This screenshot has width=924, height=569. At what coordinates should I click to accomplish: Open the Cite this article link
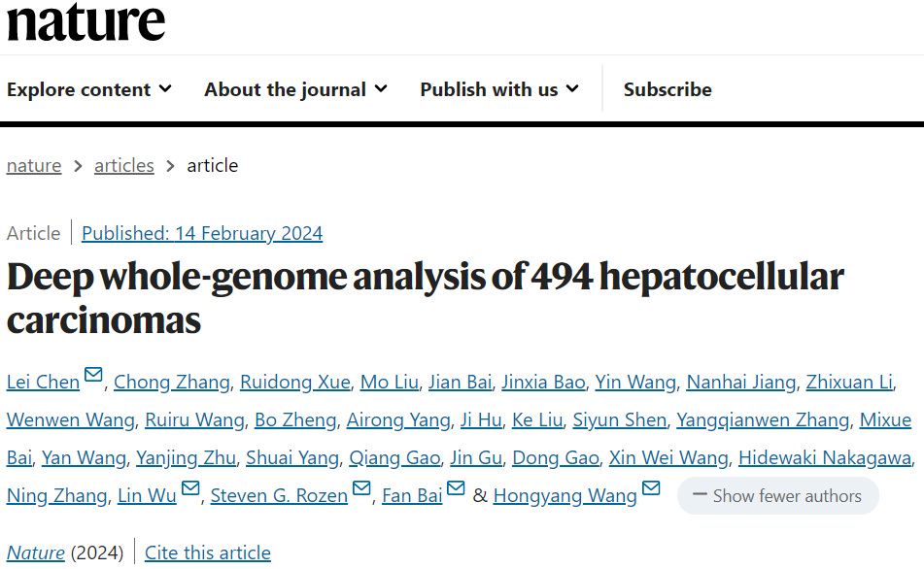click(x=207, y=552)
